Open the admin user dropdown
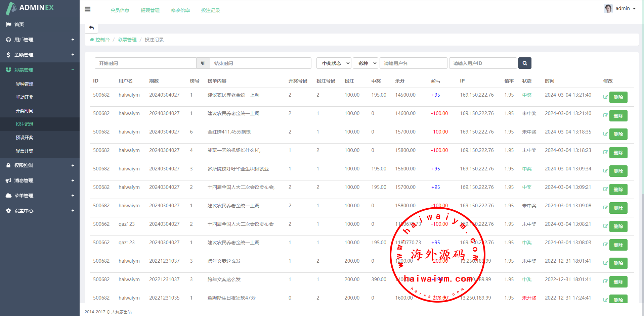 (625, 8)
